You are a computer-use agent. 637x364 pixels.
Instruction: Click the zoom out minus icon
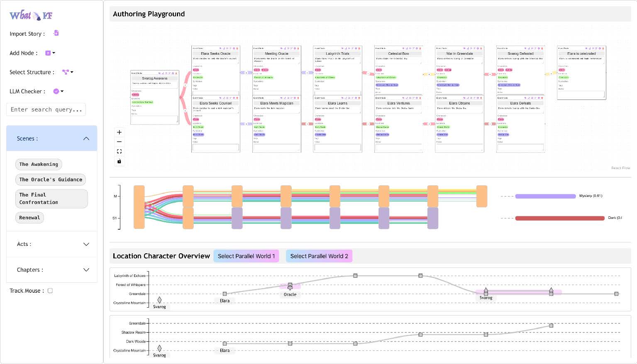point(119,142)
